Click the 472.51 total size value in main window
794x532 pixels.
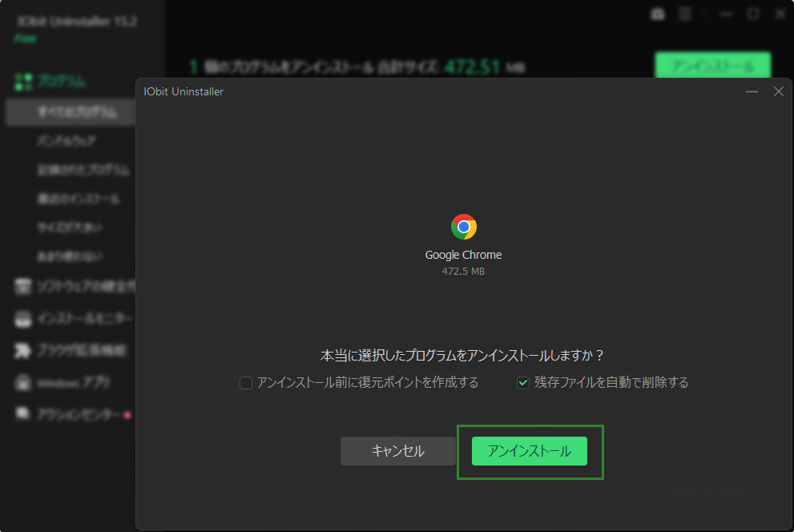pyautogui.click(x=472, y=66)
